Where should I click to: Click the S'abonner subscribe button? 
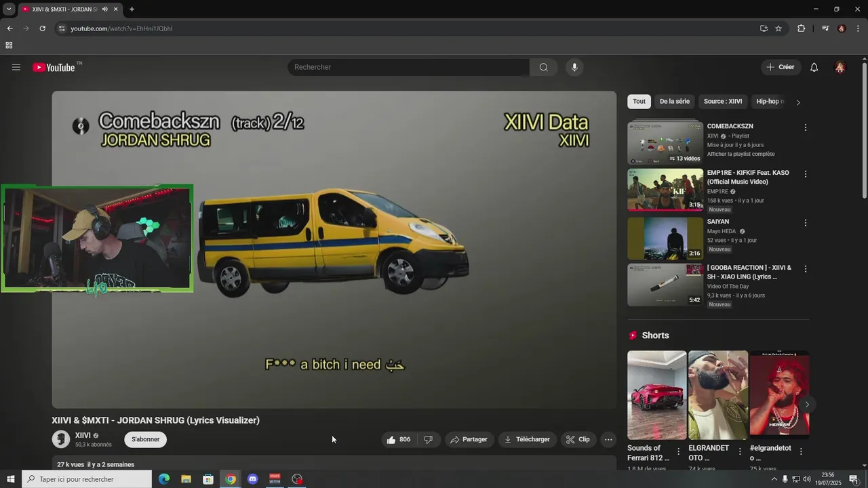[145, 439]
